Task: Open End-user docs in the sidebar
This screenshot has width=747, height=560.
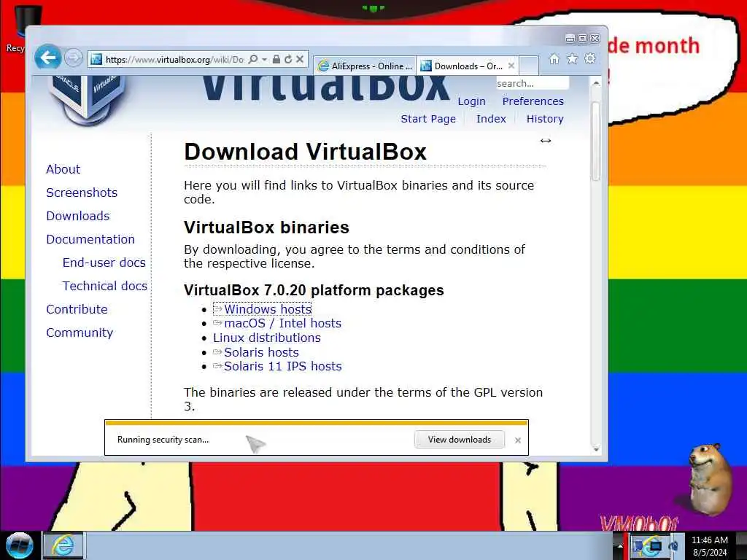Action: coord(104,262)
